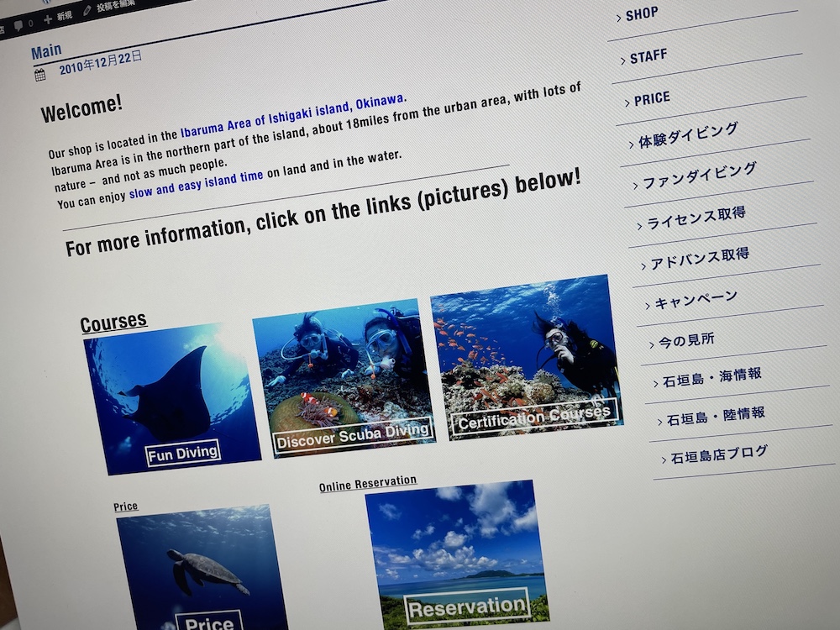Open the Fun Diving manta ray picture
Image resolution: width=840 pixels, height=630 pixels.
172,398
